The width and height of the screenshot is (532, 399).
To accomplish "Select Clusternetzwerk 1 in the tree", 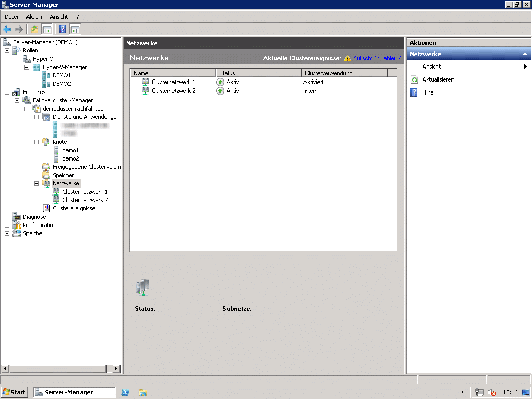I will click(85, 192).
